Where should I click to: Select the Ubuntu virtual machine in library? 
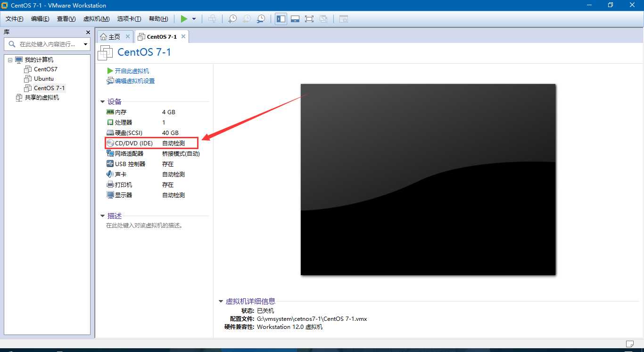44,79
